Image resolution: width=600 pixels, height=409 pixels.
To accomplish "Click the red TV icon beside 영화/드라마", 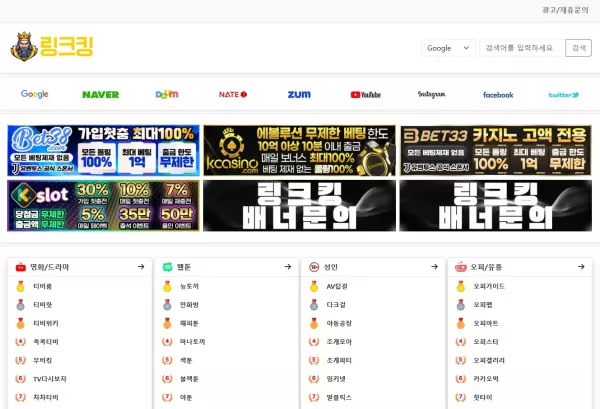I will pyautogui.click(x=20, y=267).
